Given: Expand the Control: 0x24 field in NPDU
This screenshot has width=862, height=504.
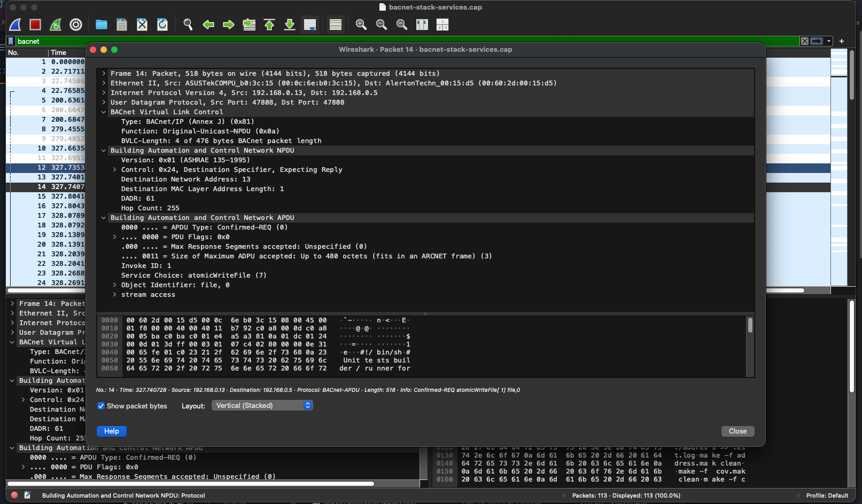Looking at the screenshot, I should coord(114,169).
